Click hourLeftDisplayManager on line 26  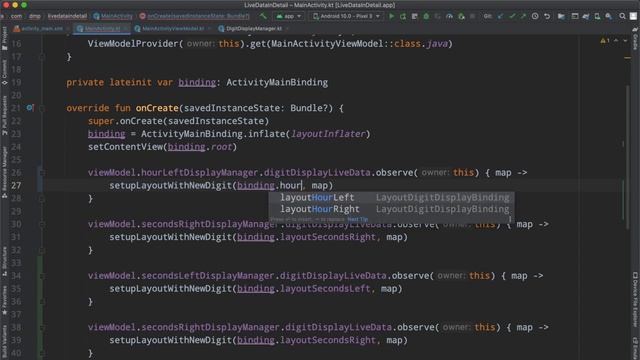coord(200,173)
